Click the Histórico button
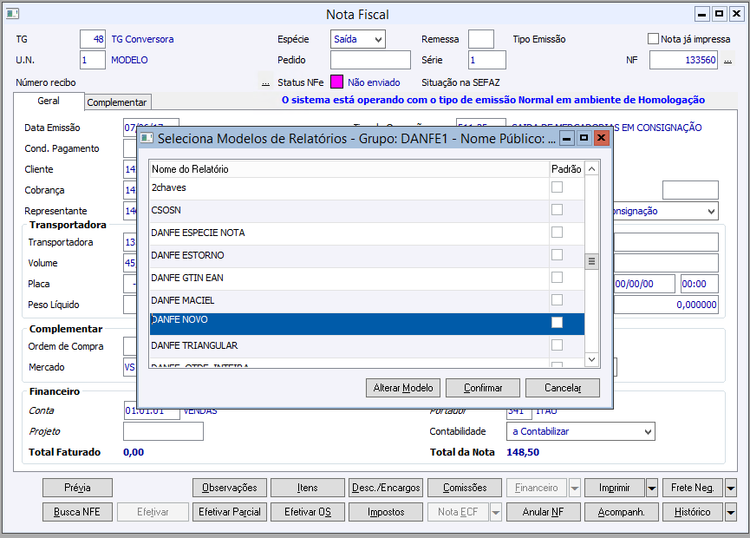This screenshot has height=538, width=750. click(x=693, y=512)
